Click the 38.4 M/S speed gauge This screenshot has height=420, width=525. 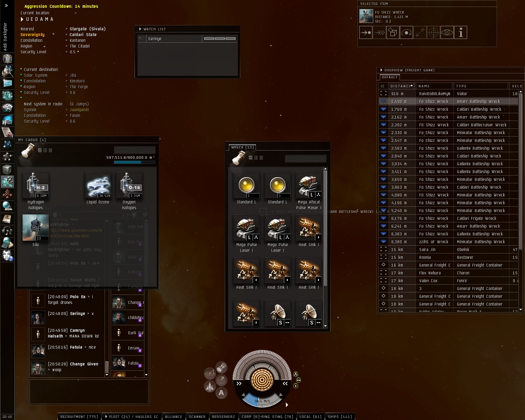(262, 401)
